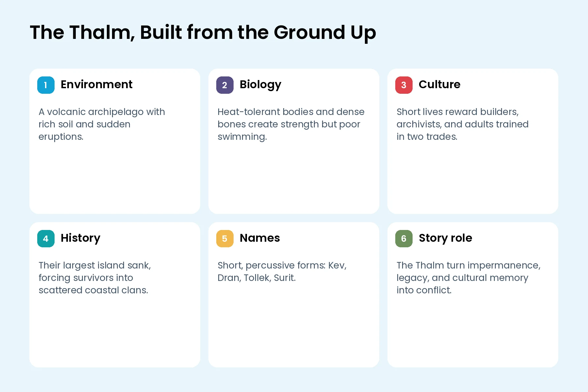Select the Biology card heading
Screen dimensions: 588x392
(x=260, y=85)
